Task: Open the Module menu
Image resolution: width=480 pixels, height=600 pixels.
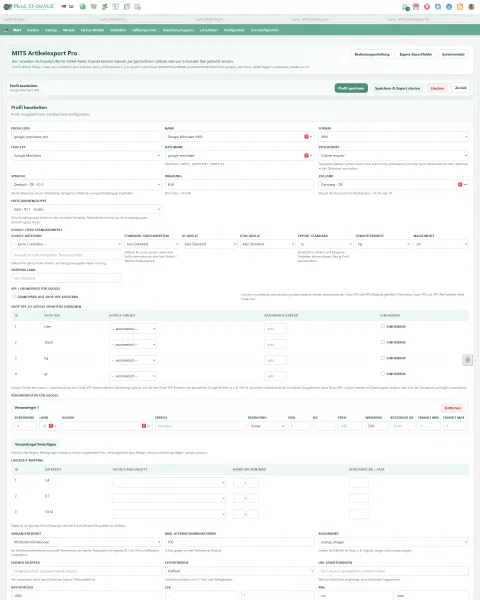Action: 69,30
